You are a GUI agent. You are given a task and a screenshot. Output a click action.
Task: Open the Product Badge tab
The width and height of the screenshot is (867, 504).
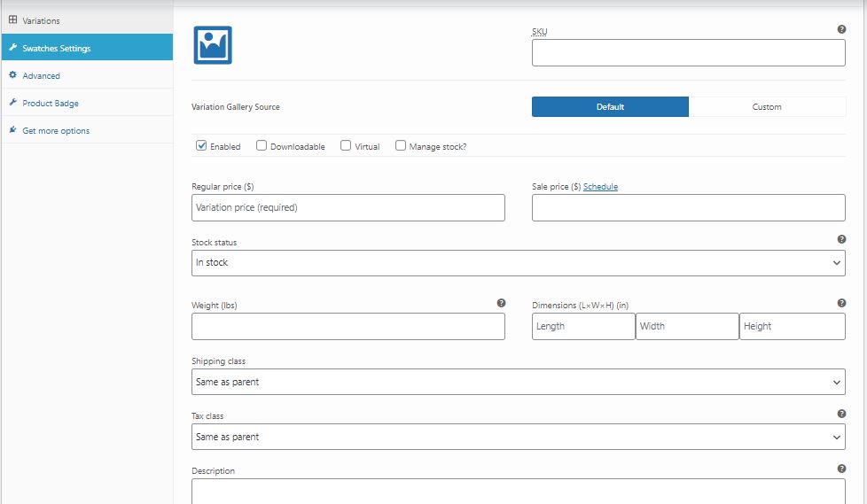pos(87,103)
